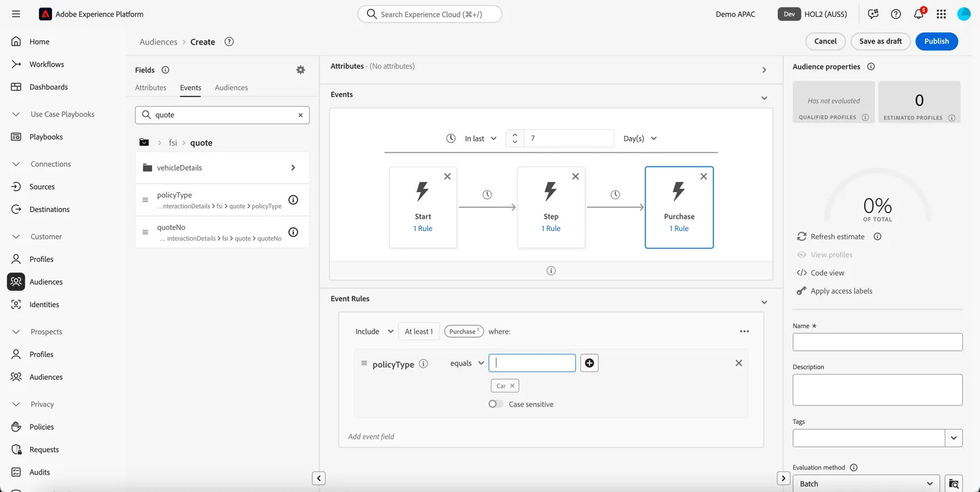Show info for quoteNo field
980x492 pixels.
(x=293, y=232)
